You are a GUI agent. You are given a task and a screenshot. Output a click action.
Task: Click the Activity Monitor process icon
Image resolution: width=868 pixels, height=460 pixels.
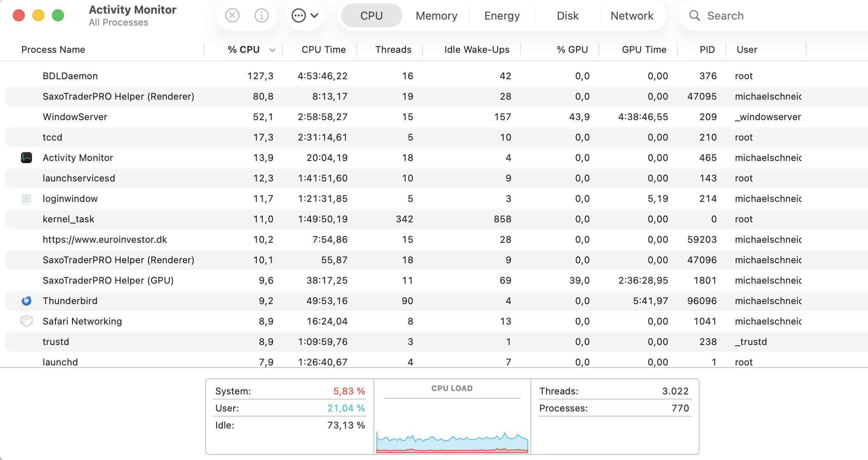[26, 158]
